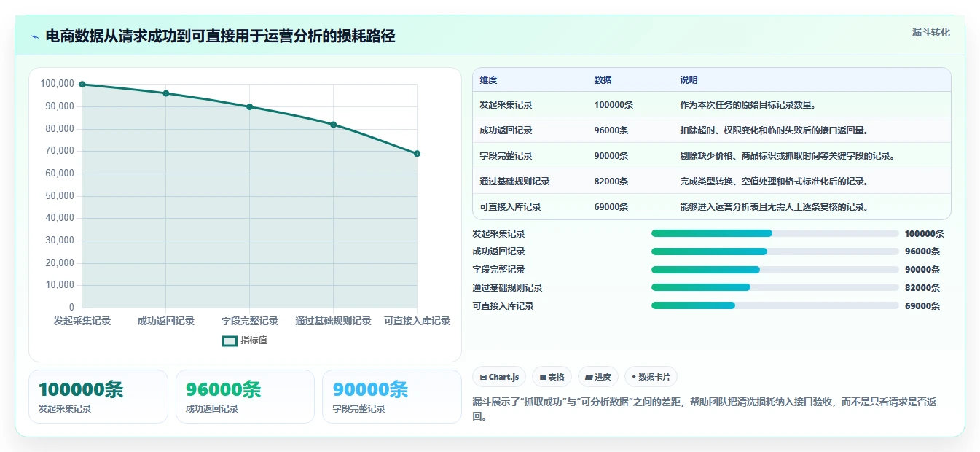Click the page title 电商数据从请求成功
Viewport: 980px width, 452px height.
[220, 36]
